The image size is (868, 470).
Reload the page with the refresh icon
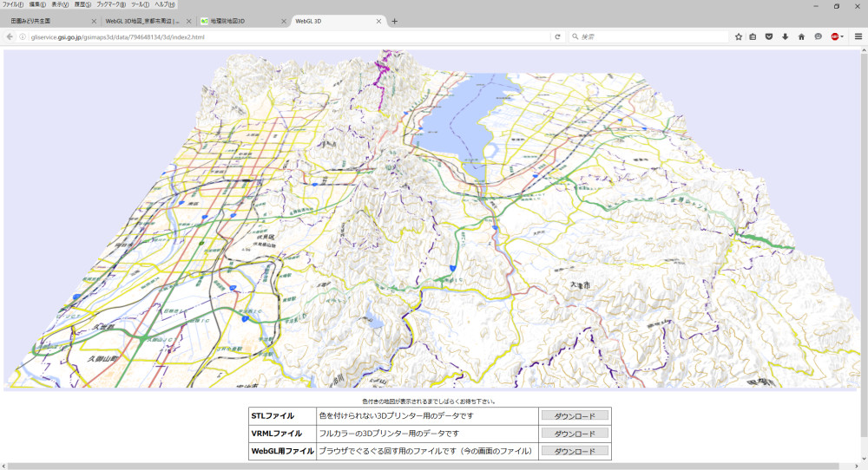point(557,36)
